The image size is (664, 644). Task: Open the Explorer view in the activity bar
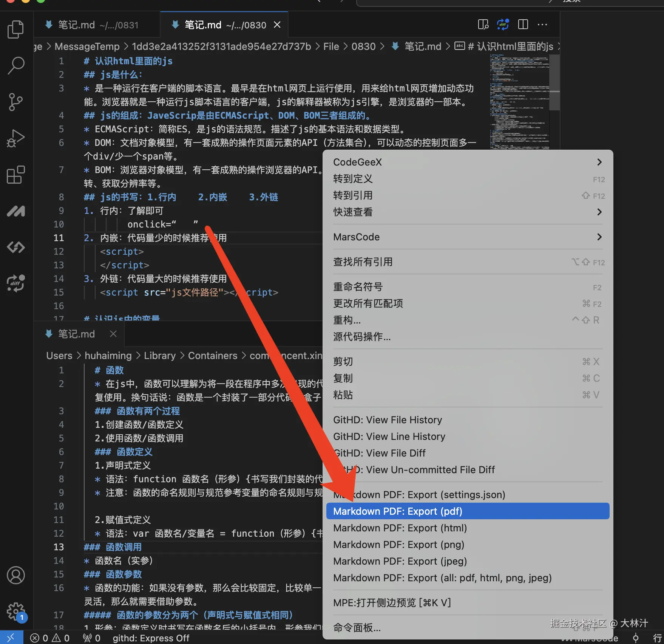[16, 29]
